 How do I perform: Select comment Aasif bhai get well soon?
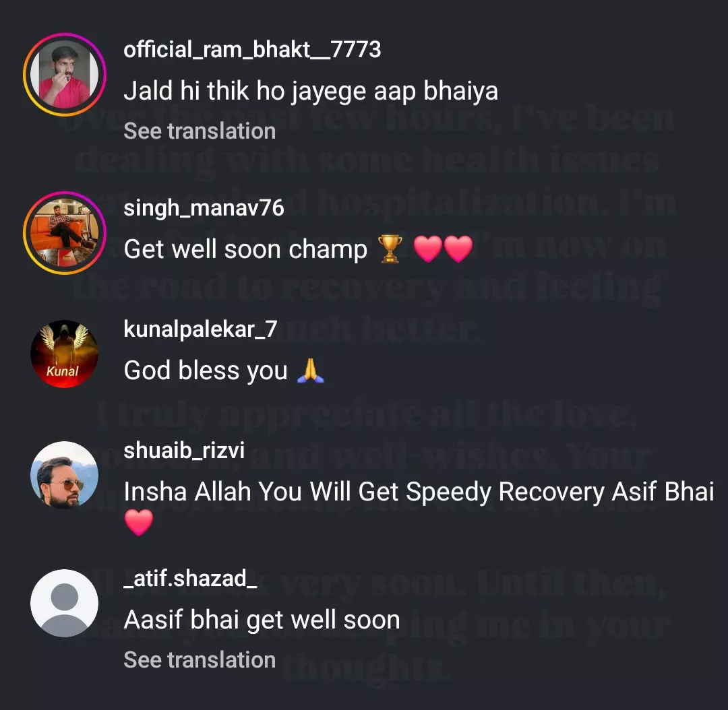pyautogui.click(x=262, y=620)
